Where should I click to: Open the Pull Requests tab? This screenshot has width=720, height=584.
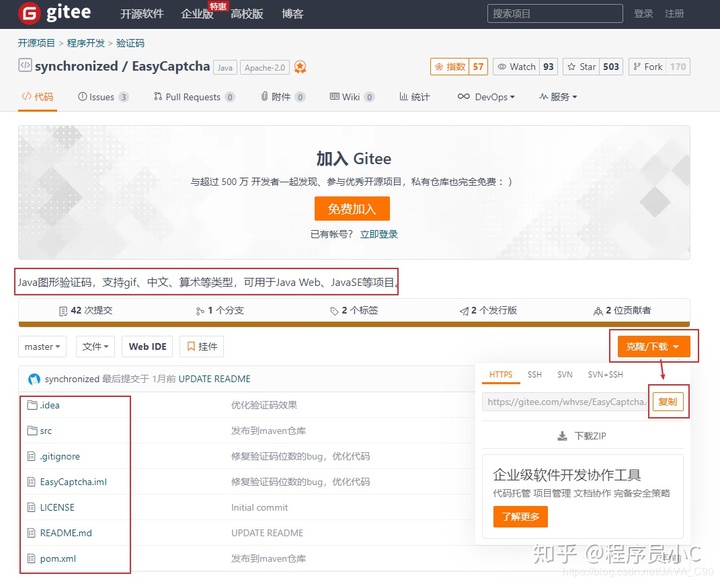point(194,97)
